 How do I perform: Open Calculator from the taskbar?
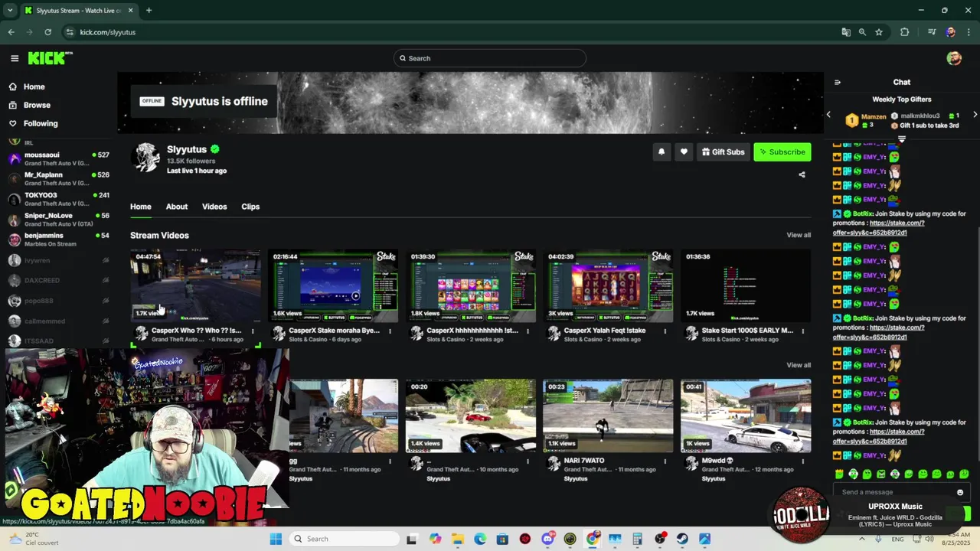point(637,539)
